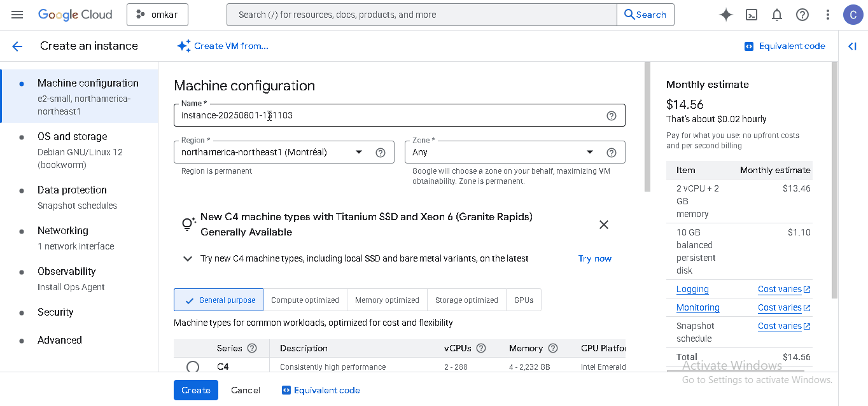868x406 pixels.
Task: Select the GPUs tab
Action: point(524,300)
